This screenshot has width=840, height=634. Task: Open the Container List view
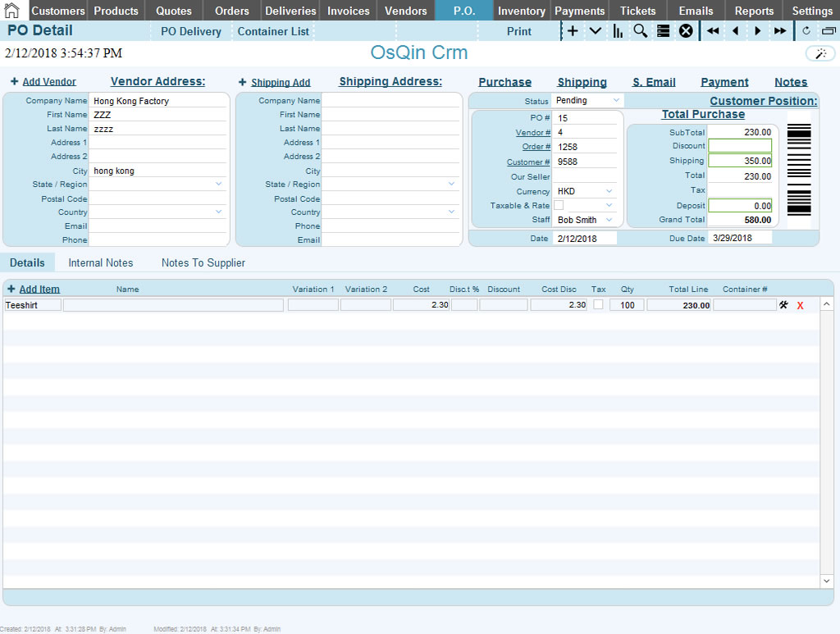point(273,32)
